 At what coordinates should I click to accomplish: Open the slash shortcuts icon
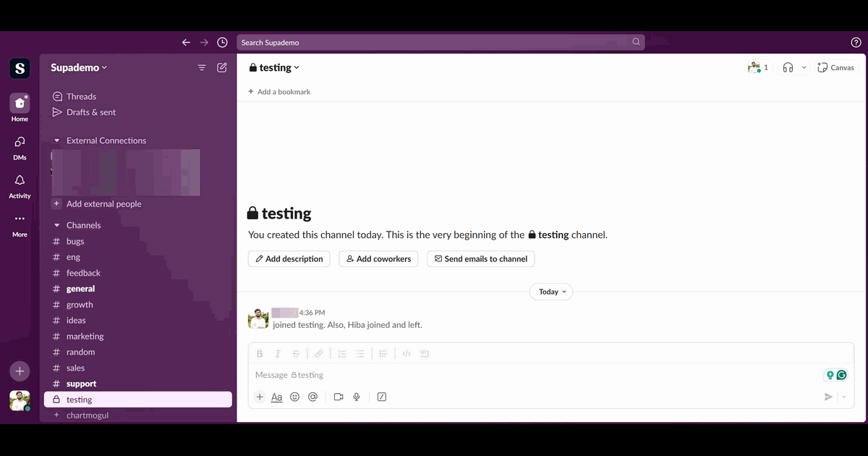382,397
